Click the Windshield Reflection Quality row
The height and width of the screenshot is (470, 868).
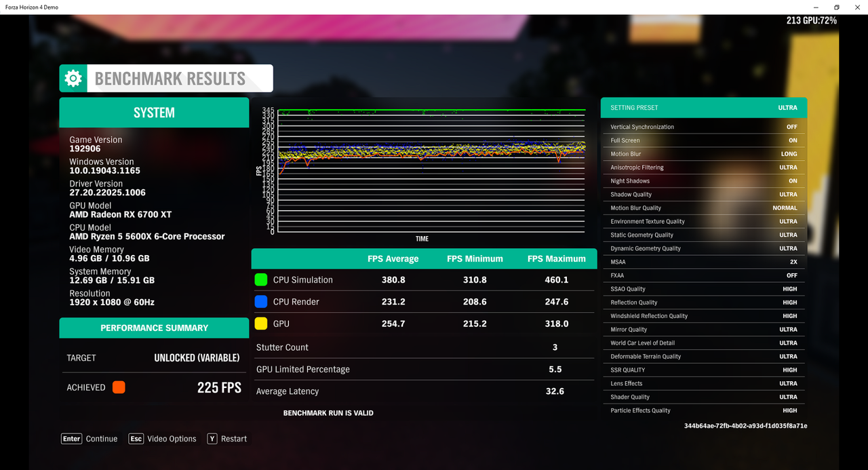pyautogui.click(x=704, y=316)
